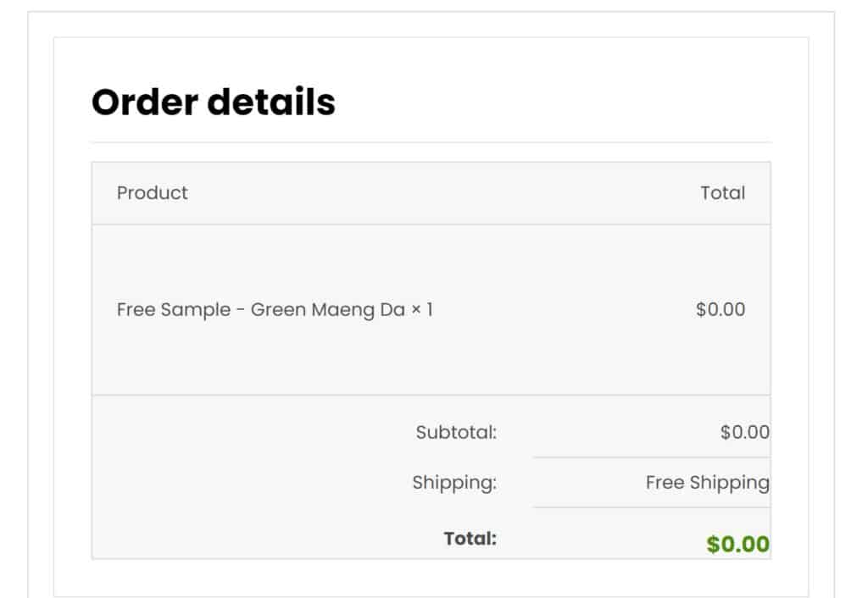
Task: Click the "Order details" heading
Action: pyautogui.click(x=213, y=102)
